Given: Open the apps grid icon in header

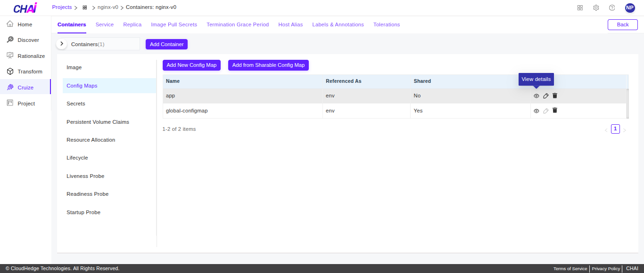Looking at the screenshot, I should click(x=580, y=8).
